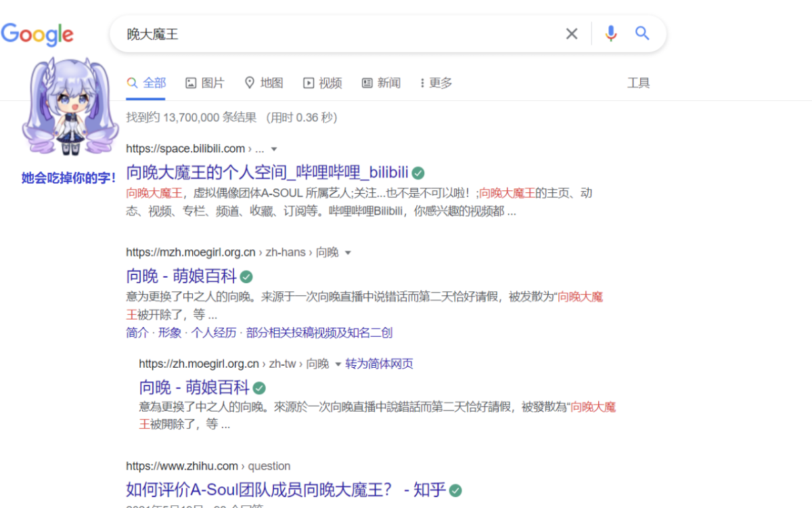Click into the search input field
Viewport: 812px width, 508px height.
tap(338, 34)
